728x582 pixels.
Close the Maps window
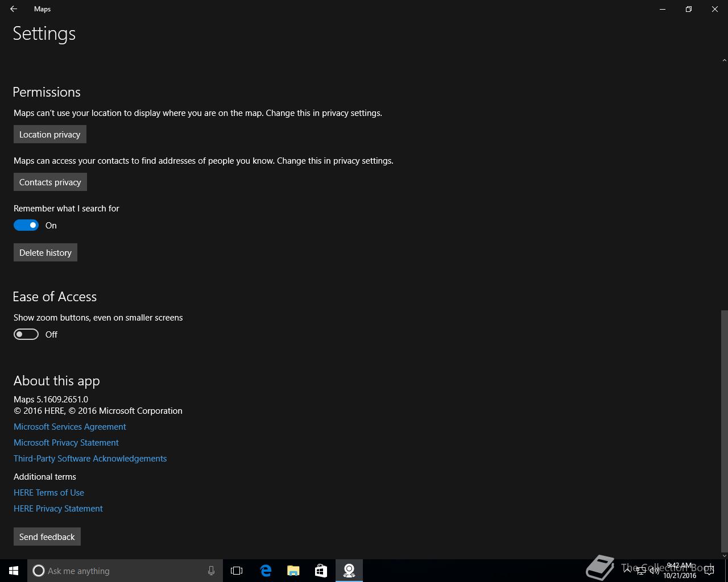click(715, 9)
